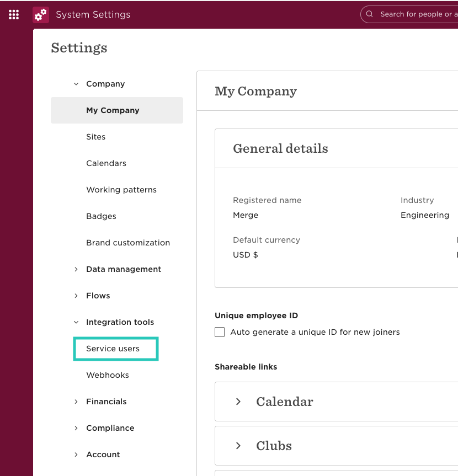Open Brand customization settings
458x476 pixels.
click(128, 243)
